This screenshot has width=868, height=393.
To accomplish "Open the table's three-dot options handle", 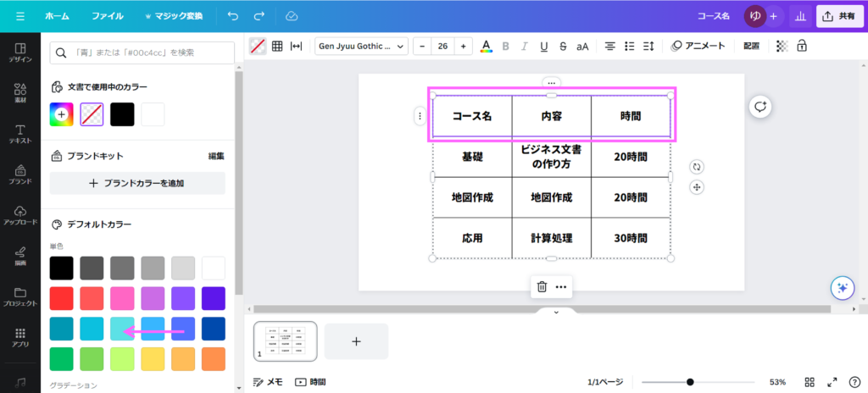I will [x=420, y=116].
